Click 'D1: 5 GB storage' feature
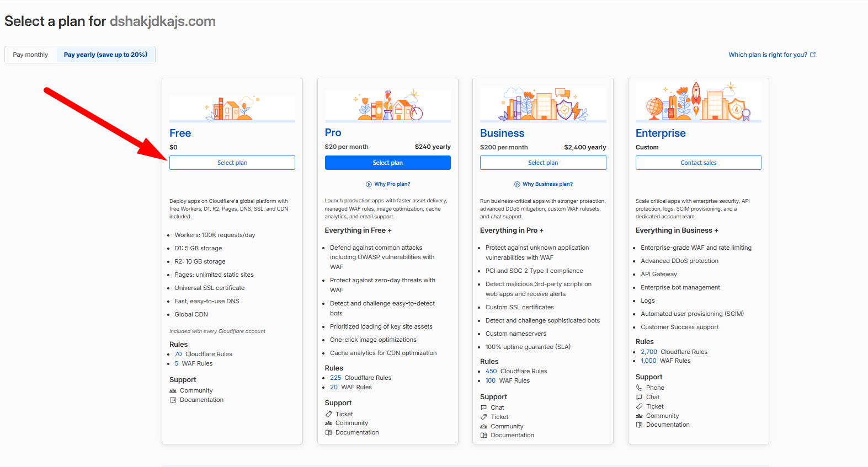 click(x=198, y=249)
